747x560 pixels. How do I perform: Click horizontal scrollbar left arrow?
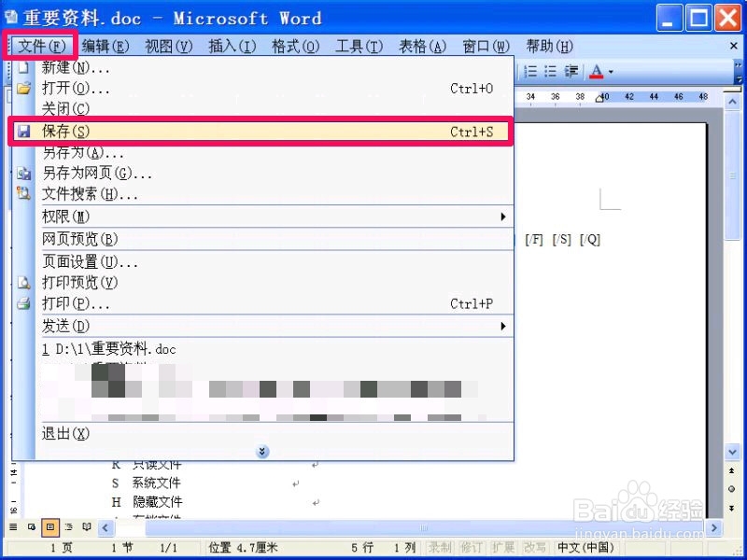coord(106,527)
